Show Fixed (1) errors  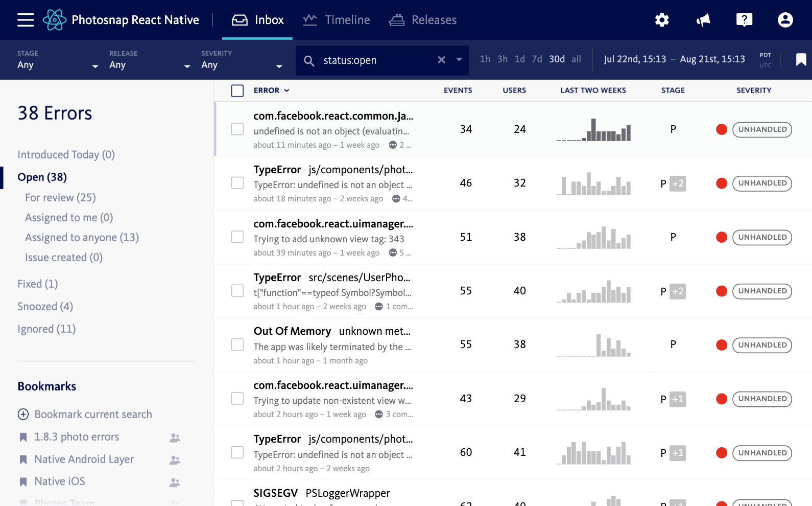[x=38, y=284]
